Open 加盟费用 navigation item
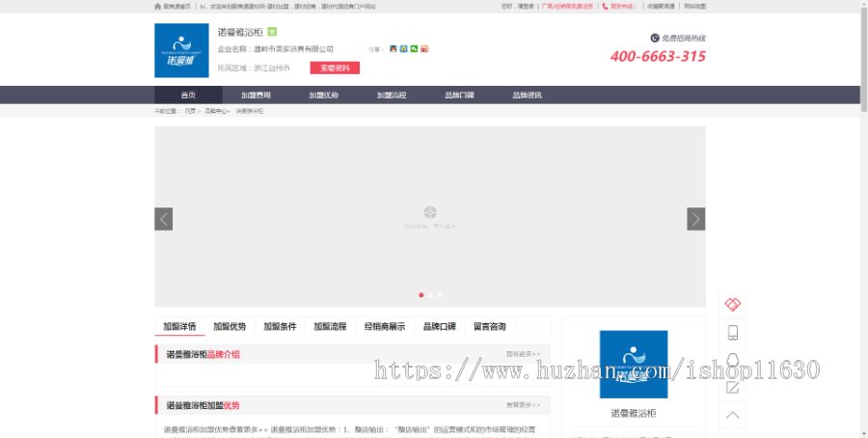The width and height of the screenshot is (868, 438). click(256, 96)
